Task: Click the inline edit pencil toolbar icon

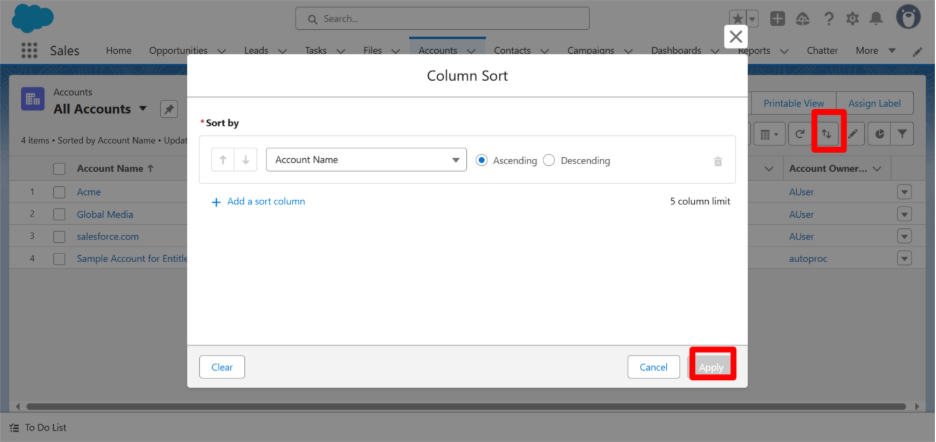Action: [x=852, y=134]
